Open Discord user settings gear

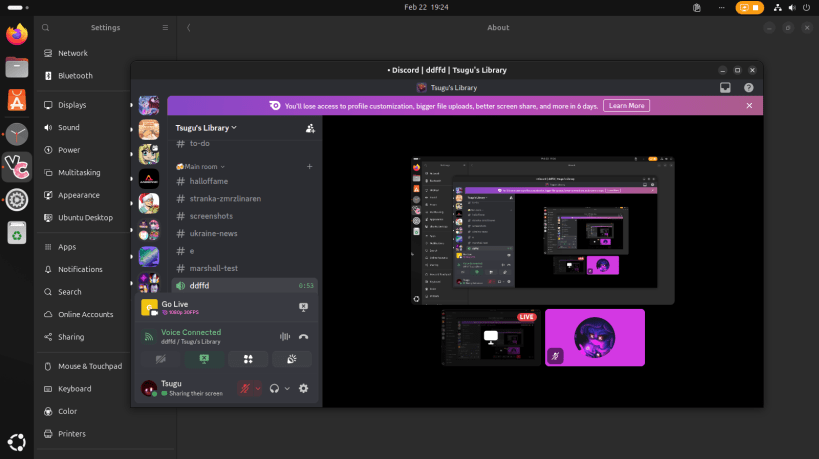(x=303, y=389)
